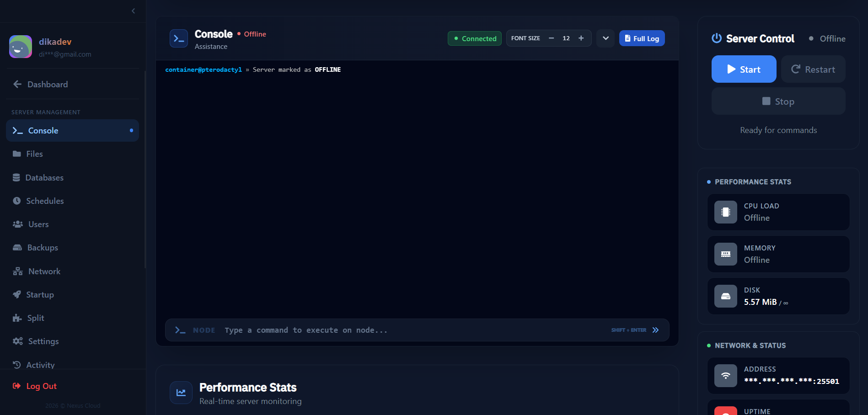
Task: Click the Memory RAM icon
Action: (726, 254)
